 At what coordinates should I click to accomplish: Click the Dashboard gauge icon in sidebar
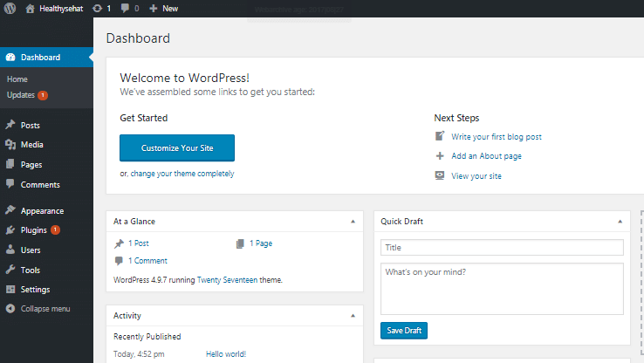click(10, 58)
